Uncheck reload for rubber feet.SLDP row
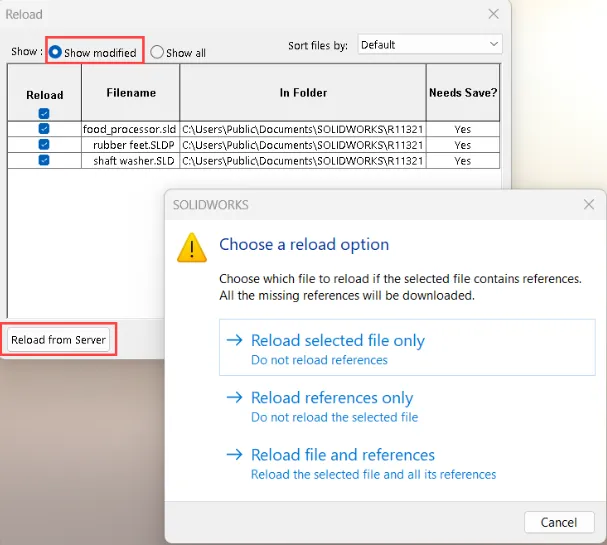The image size is (607, 545). point(44,144)
